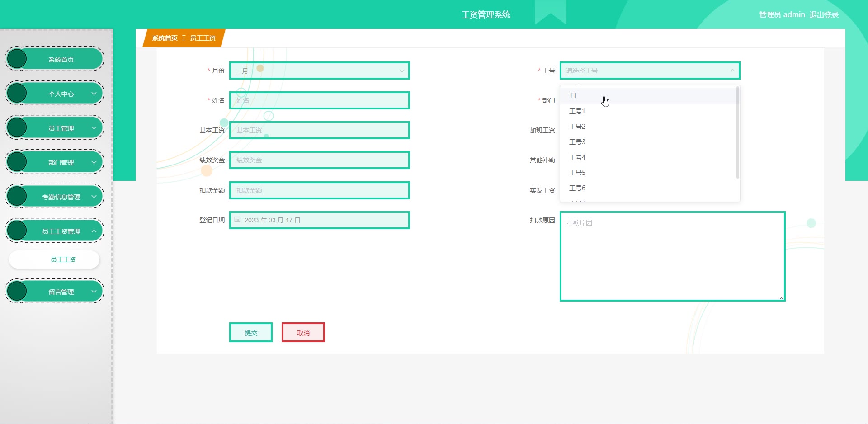Expand the 部门管理 sidebar menu
The width and height of the screenshot is (868, 424).
[54, 162]
